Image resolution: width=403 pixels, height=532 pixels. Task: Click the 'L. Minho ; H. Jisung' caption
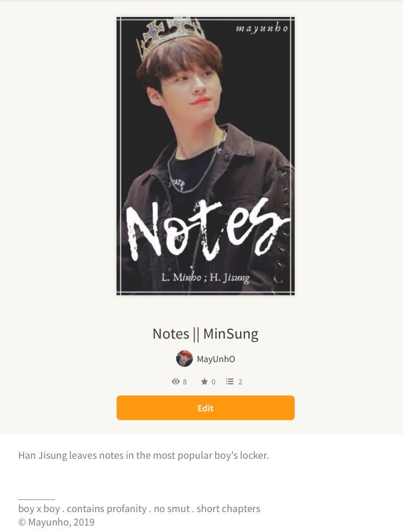206,278
